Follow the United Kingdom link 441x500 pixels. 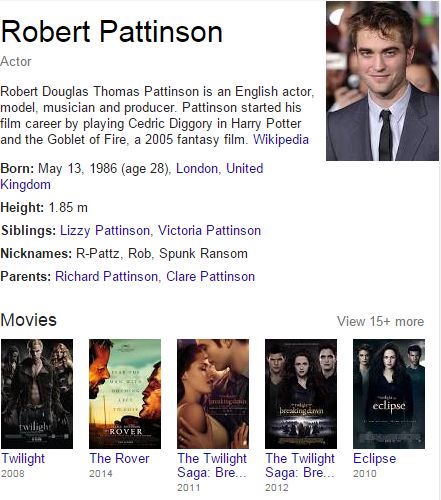pyautogui.click(x=132, y=176)
